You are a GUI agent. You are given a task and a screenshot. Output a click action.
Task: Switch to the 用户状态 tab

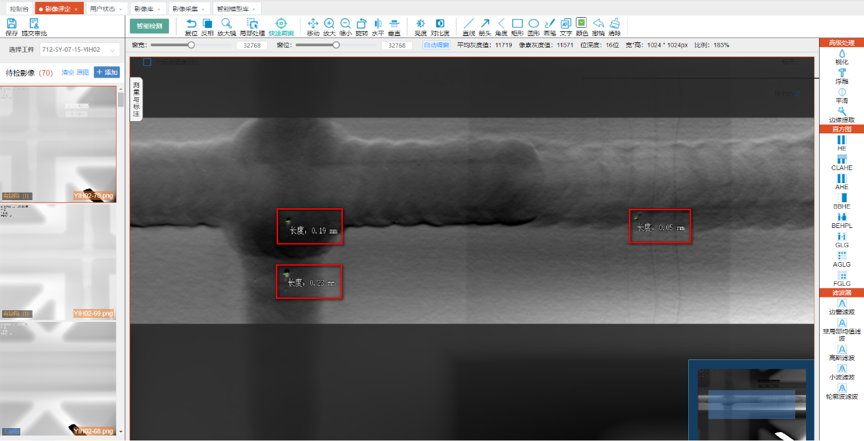[x=102, y=8]
